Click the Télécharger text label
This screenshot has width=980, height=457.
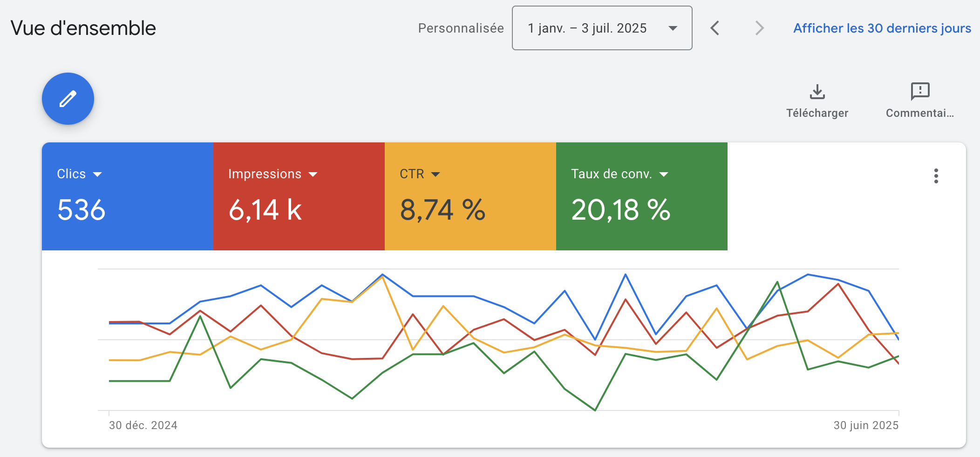pyautogui.click(x=817, y=113)
